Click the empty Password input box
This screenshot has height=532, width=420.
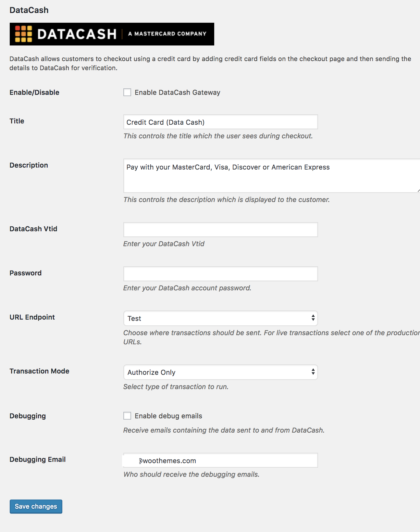[220, 274]
